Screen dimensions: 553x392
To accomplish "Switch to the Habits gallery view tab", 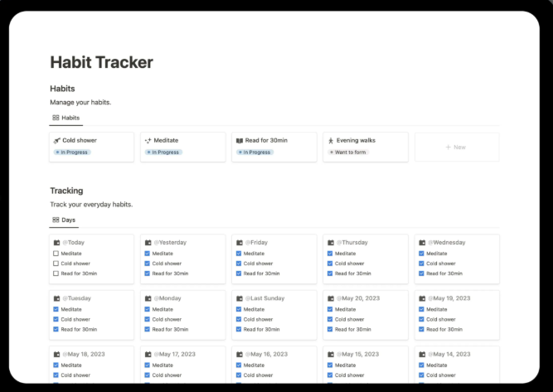I will (x=66, y=119).
